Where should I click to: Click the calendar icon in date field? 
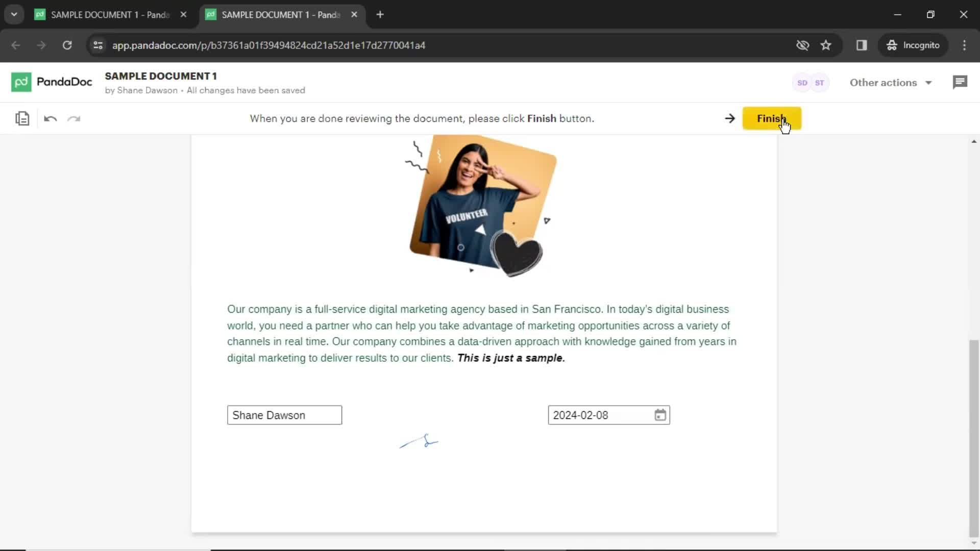660,415
